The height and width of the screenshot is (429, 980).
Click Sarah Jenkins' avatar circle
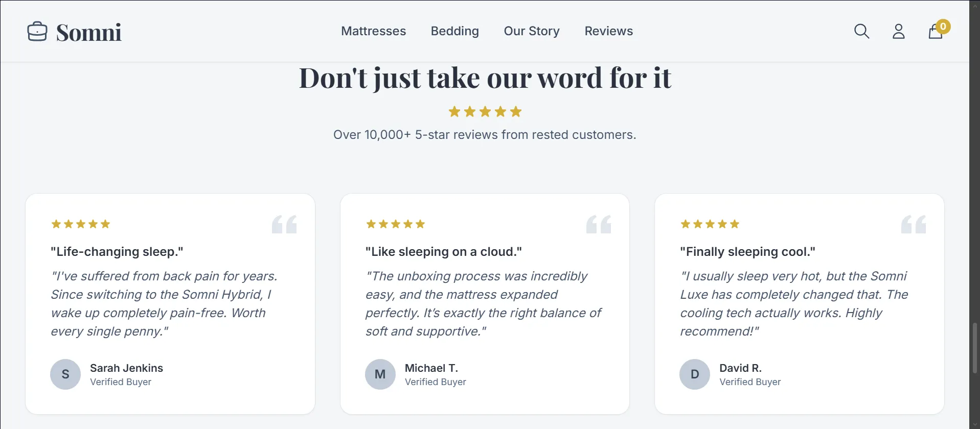[x=65, y=374]
